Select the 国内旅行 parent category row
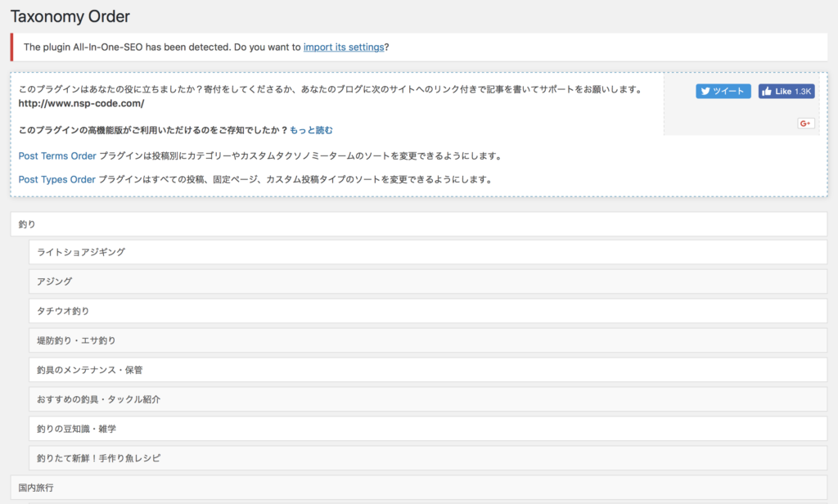This screenshot has width=838, height=504. (418, 488)
